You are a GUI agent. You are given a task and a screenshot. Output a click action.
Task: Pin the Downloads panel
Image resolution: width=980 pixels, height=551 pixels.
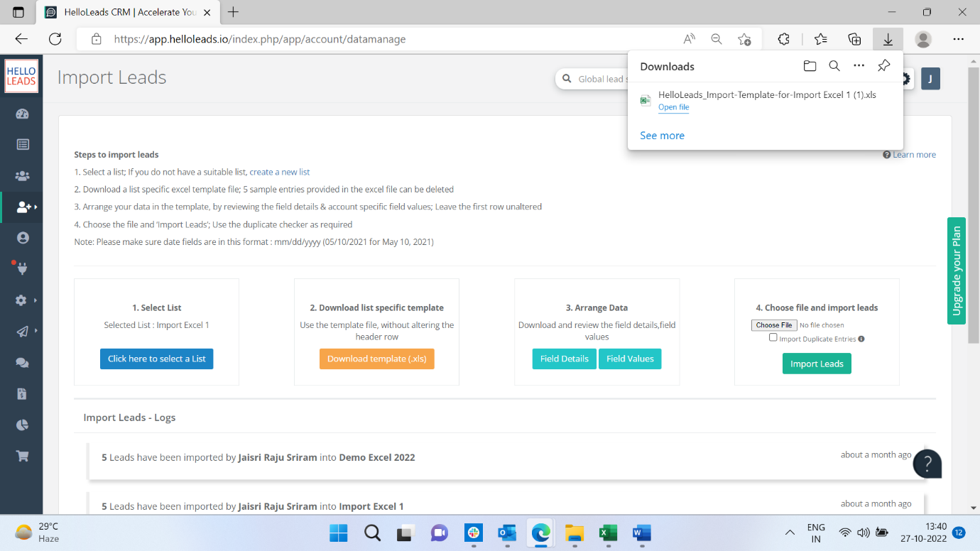point(883,66)
